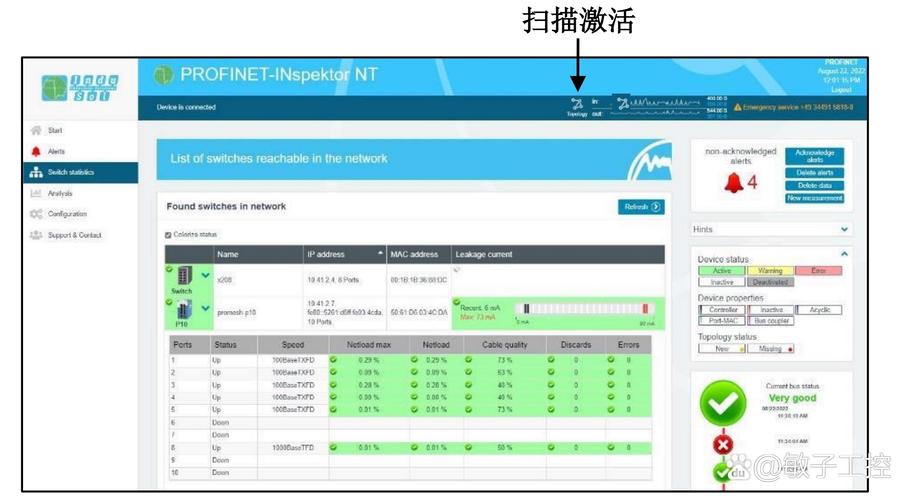The image size is (909, 500).
Task: Click the Cable quality column header
Action: coord(504,345)
